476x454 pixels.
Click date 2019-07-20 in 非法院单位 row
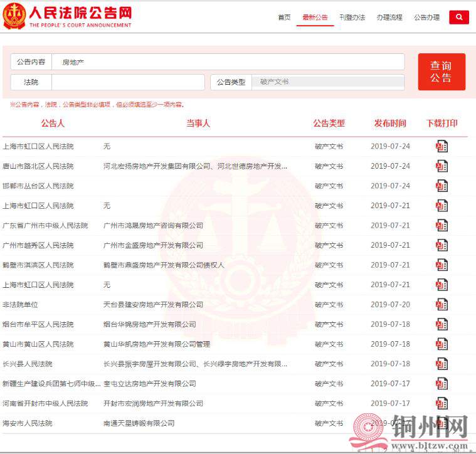tap(390, 304)
